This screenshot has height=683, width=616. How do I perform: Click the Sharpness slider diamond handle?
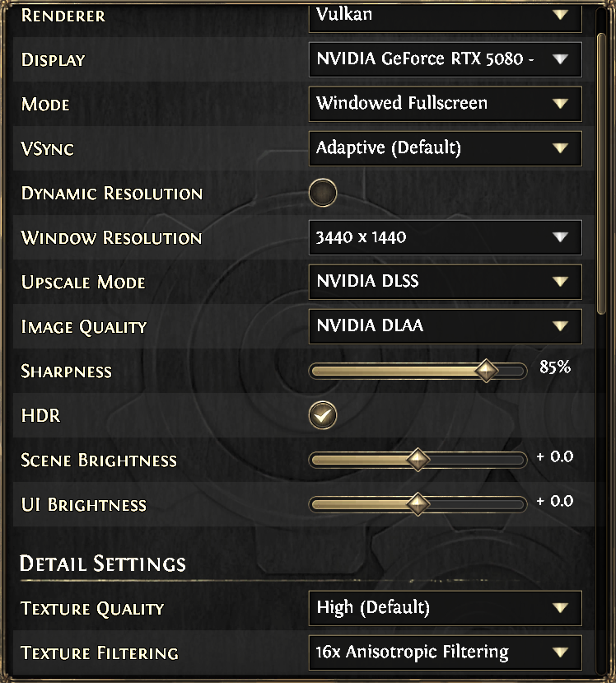coord(487,371)
